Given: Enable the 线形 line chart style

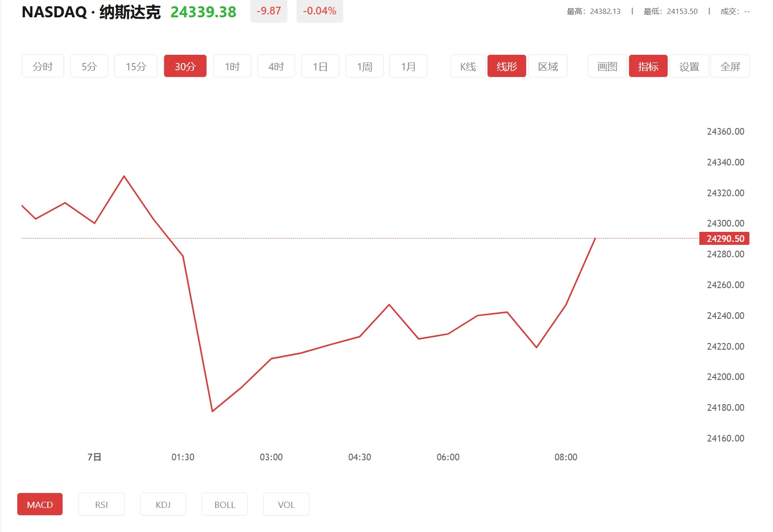Looking at the screenshot, I should pyautogui.click(x=506, y=66).
